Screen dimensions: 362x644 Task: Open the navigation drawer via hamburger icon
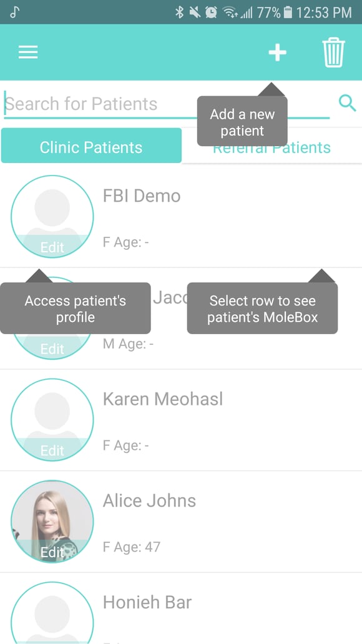click(27, 52)
